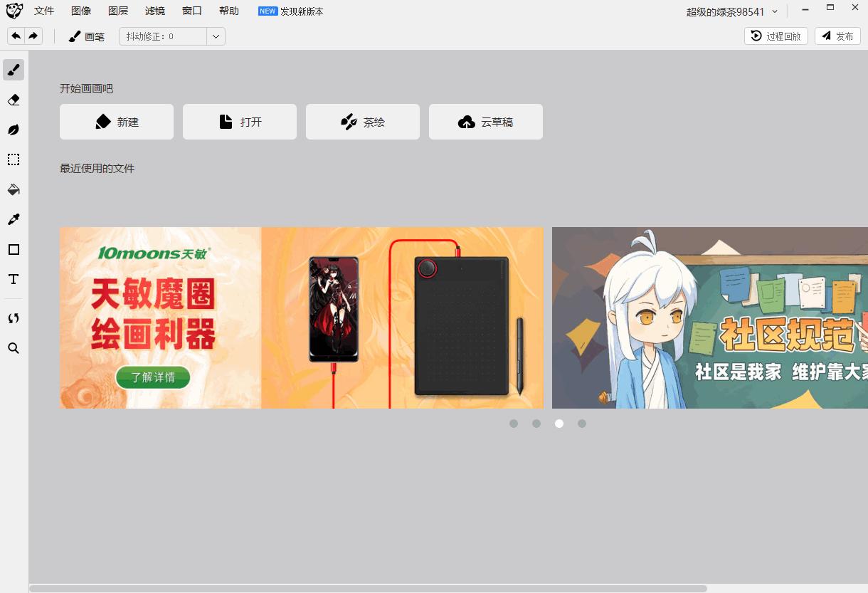This screenshot has height=593, width=868.
Task: Click the 打开 button
Action: [240, 122]
